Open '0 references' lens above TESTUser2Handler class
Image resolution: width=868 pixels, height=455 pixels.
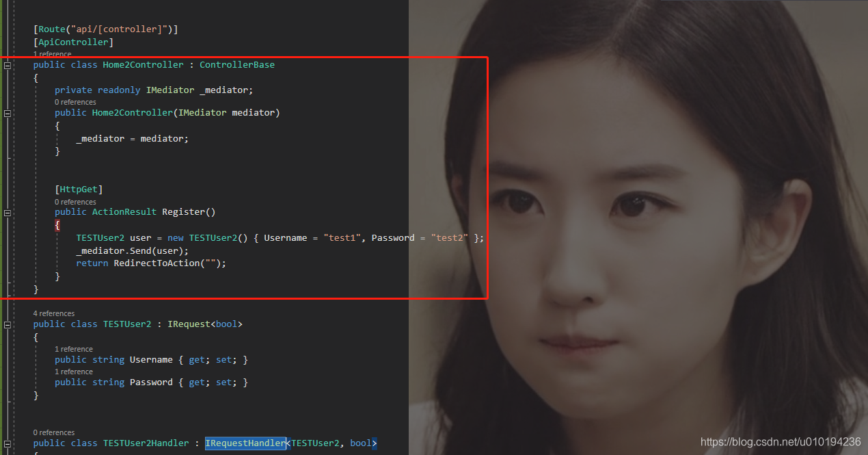pyautogui.click(x=54, y=432)
